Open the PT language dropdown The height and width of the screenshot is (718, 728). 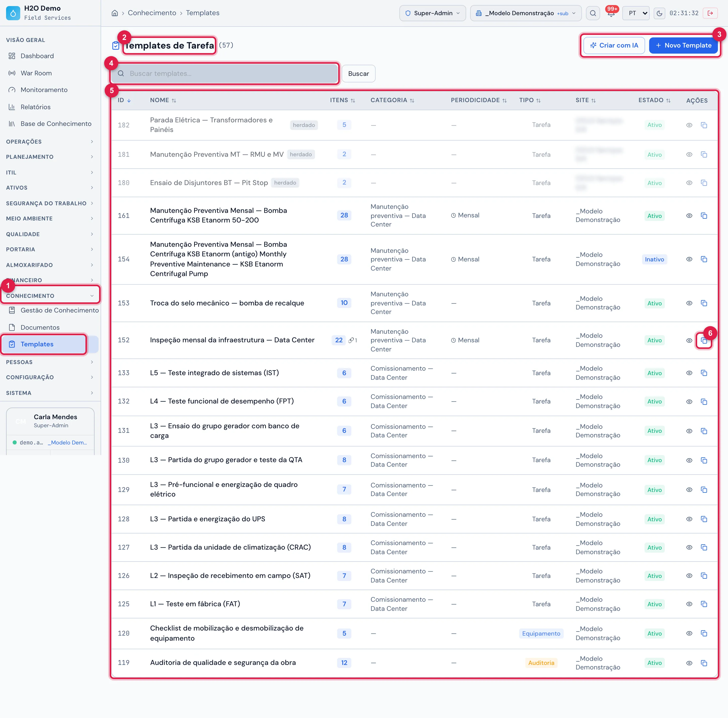coord(636,13)
